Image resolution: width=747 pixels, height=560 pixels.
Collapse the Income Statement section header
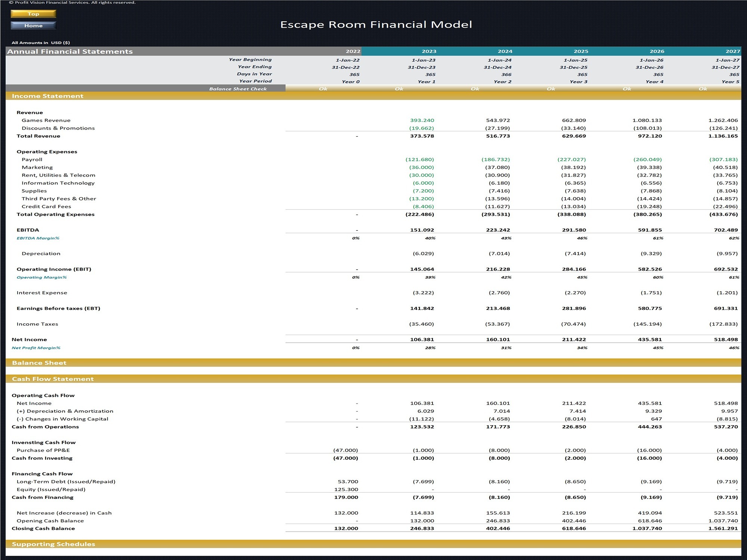(x=48, y=96)
